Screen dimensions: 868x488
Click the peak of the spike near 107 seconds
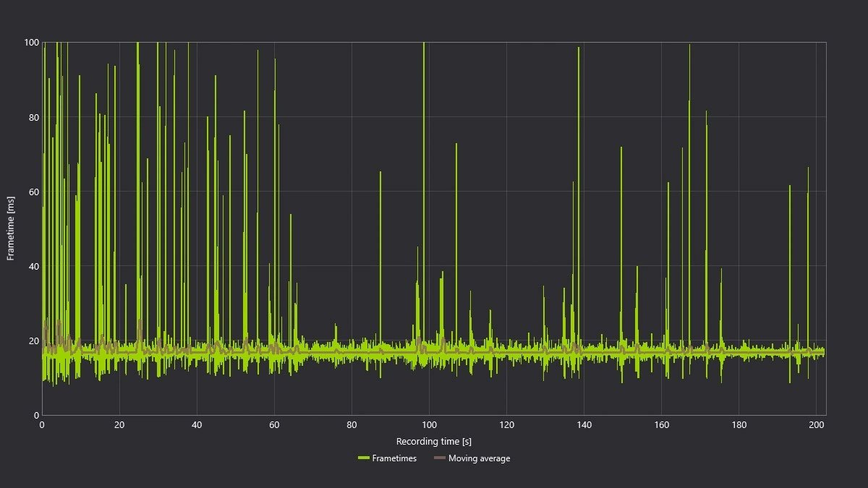[x=456, y=145]
